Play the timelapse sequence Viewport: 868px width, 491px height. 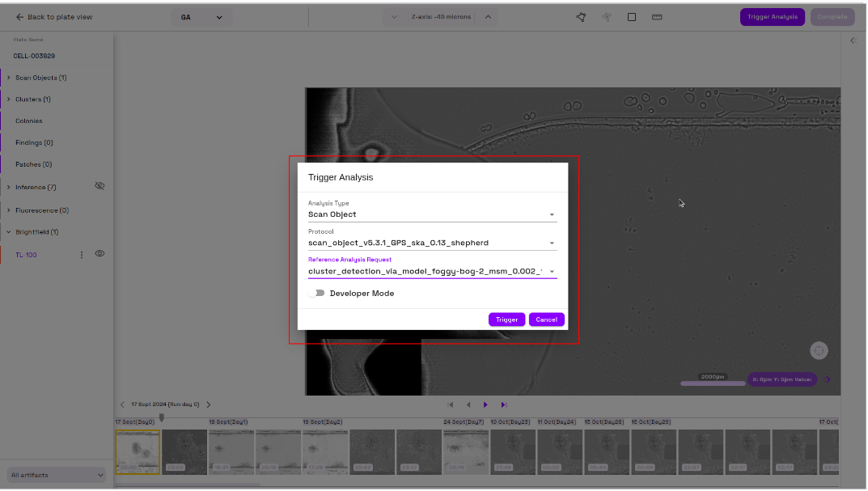click(x=485, y=404)
